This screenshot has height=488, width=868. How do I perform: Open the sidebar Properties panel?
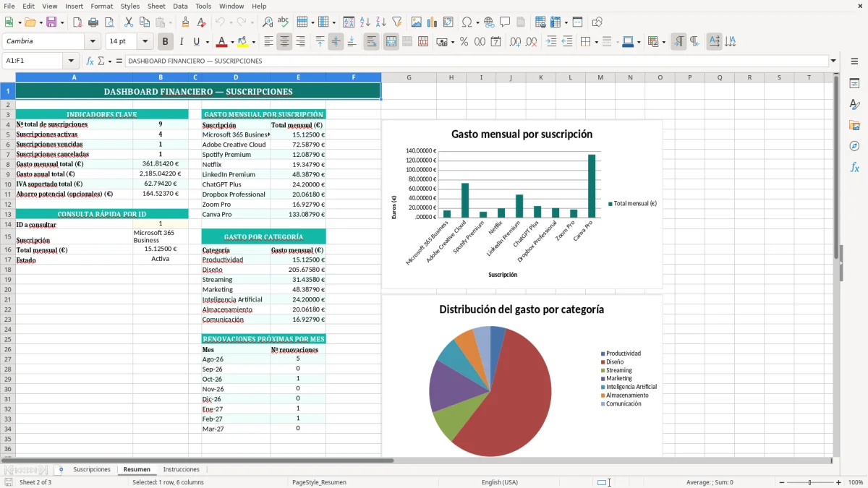pyautogui.click(x=854, y=84)
